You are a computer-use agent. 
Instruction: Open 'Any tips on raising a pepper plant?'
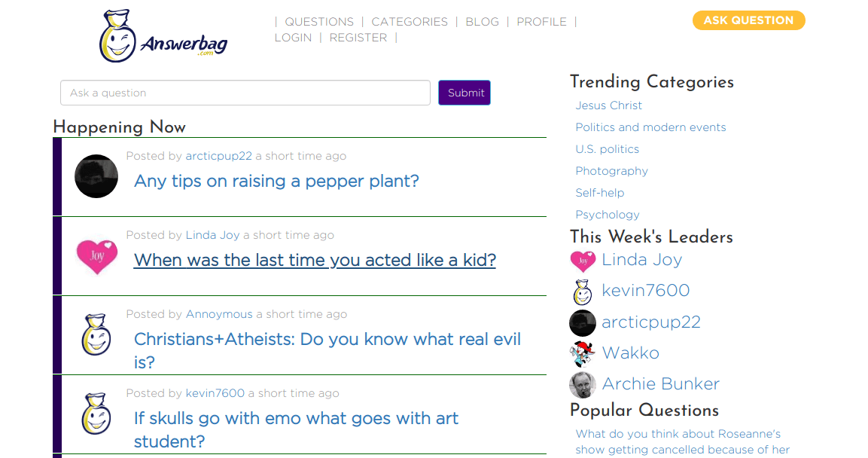276,181
